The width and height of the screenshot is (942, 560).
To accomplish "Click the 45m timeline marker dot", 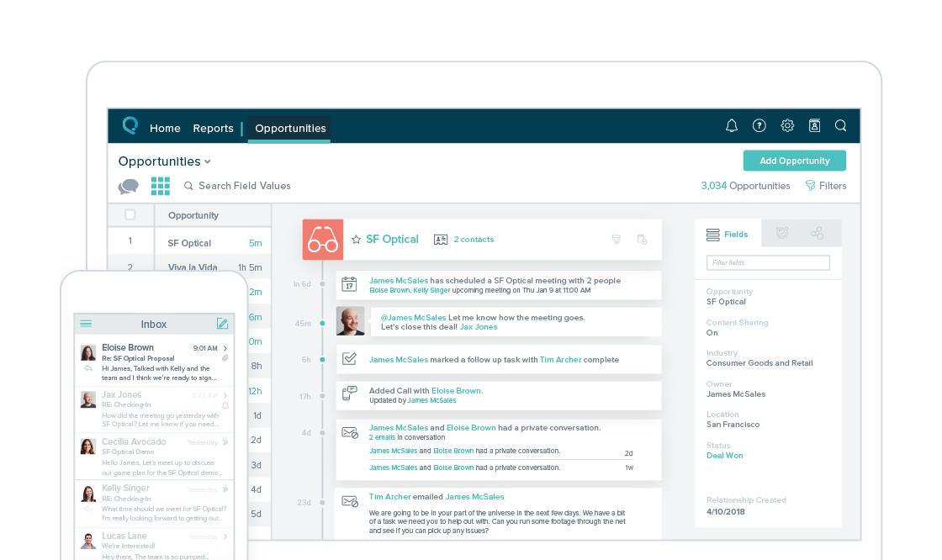I will [x=323, y=323].
